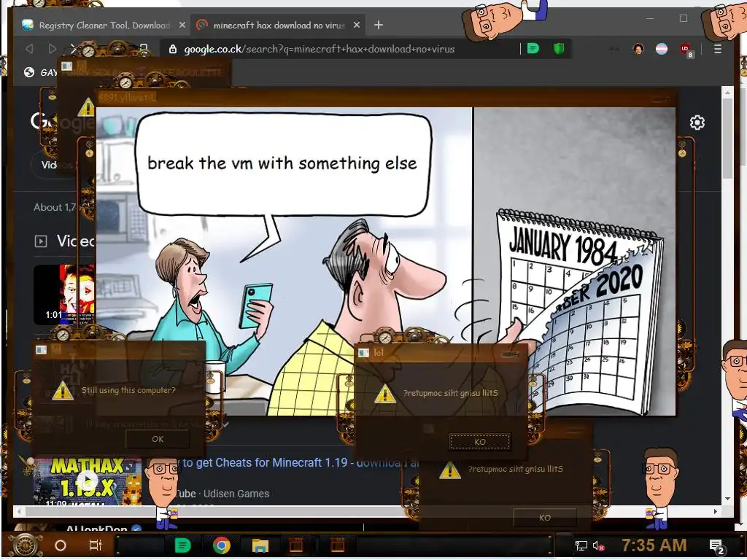Image resolution: width=747 pixels, height=560 pixels.
Task: Go forward to the next page
Action: point(52,49)
